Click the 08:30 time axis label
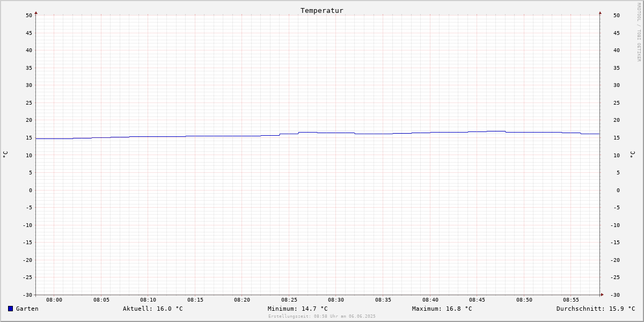This screenshot has width=644, height=322. (336, 300)
